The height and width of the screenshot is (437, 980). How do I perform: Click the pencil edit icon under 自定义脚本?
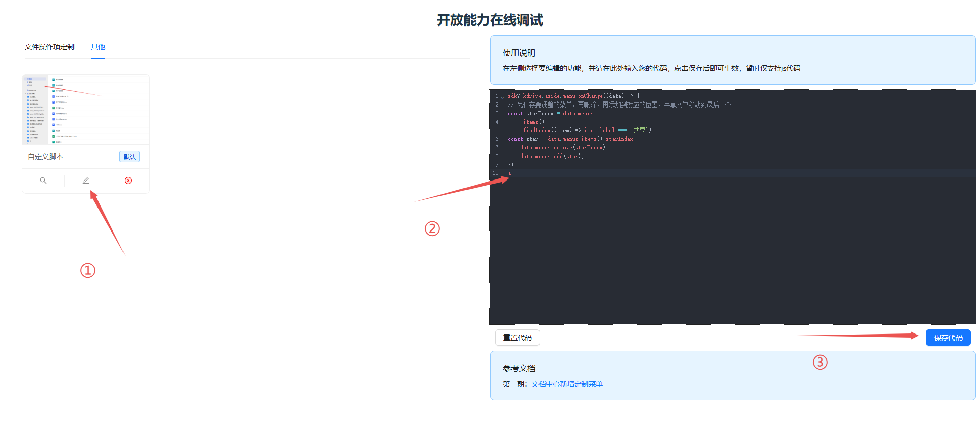[86, 181]
